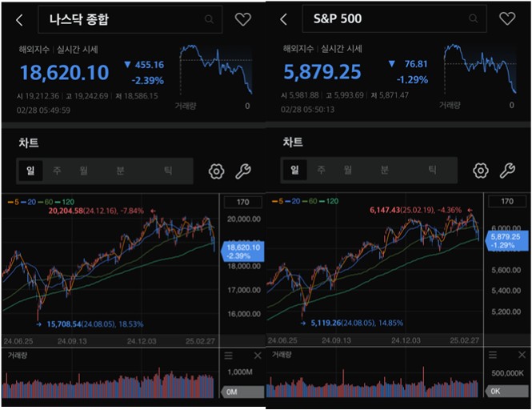This screenshot has width=532, height=410.
Task: Go back from the 나스닥 종합 screen
Action: click(20, 20)
